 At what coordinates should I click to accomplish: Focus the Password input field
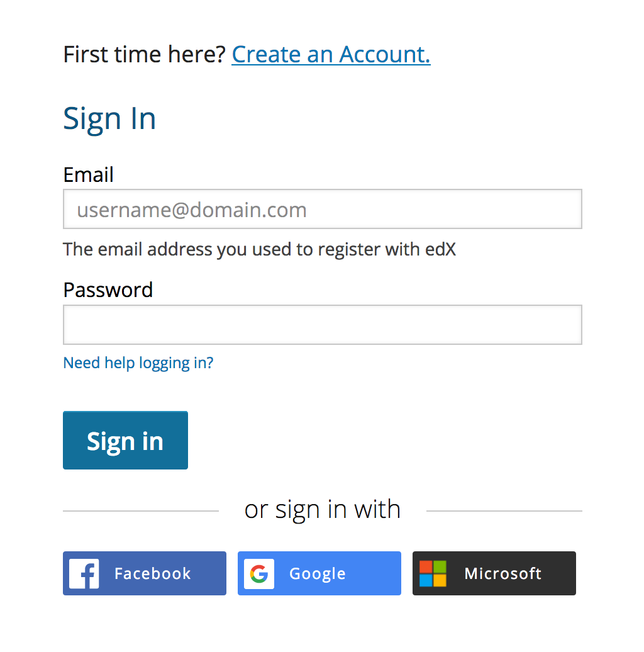pos(323,325)
